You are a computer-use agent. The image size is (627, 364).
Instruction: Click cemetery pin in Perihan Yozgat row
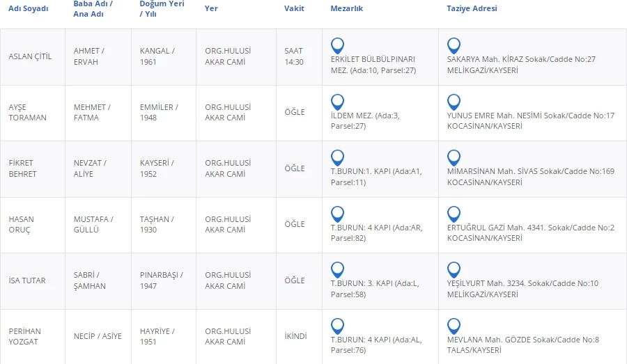coord(337,326)
